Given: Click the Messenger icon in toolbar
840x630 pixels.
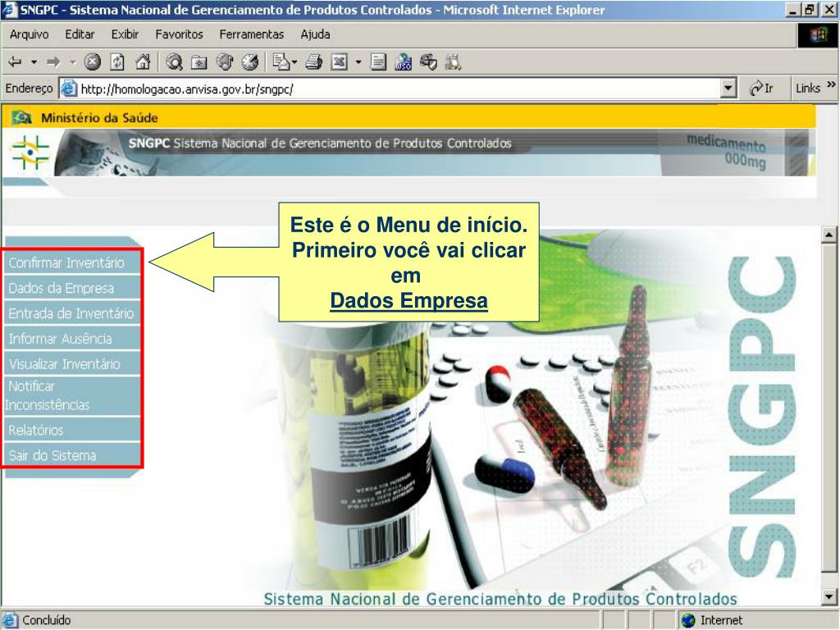Looking at the screenshot, I should click(x=428, y=62).
